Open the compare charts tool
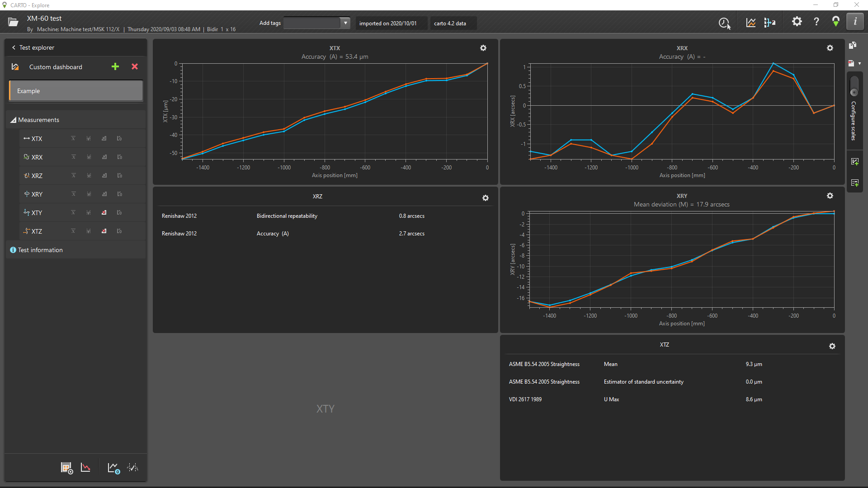 [x=751, y=23]
